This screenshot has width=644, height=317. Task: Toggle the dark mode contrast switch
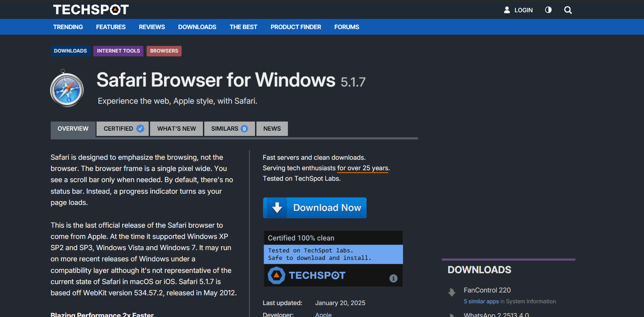pos(548,10)
